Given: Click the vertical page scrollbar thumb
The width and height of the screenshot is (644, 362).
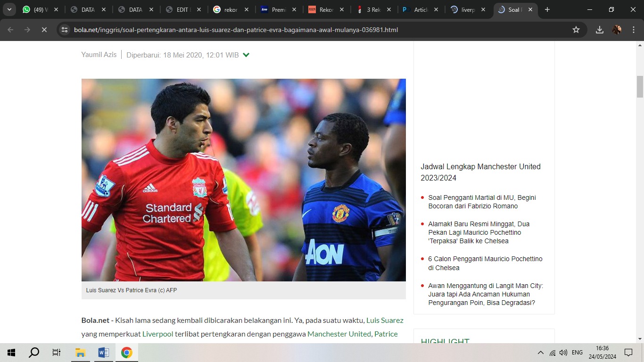Looking at the screenshot, I should 640,86.
